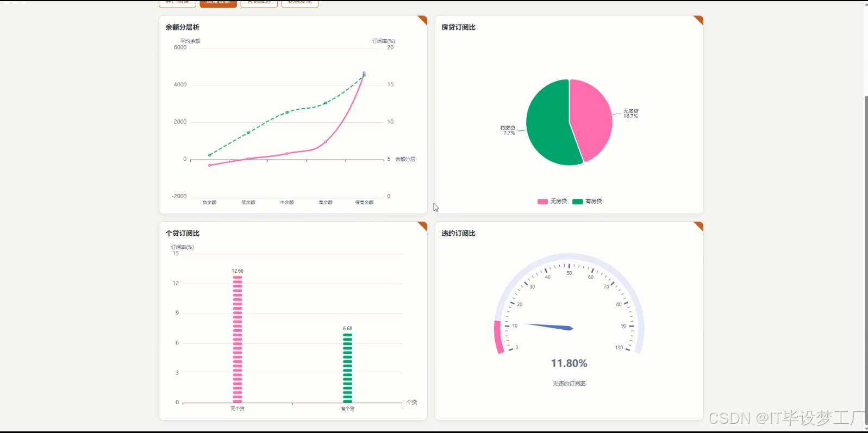Viewport: 868px width, 433px height.
Task: Click the 平均余额 axis title
Action: tap(190, 41)
